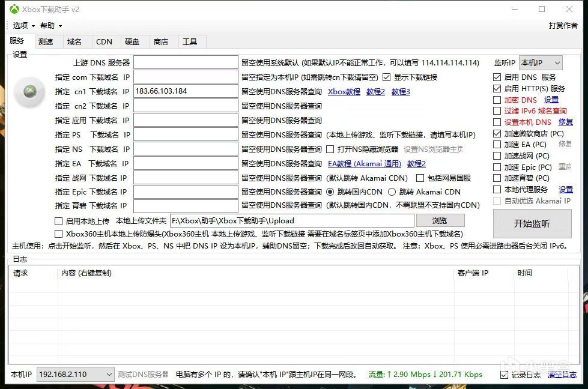Click the 指定 PS 下载域名 IP field
This screenshot has width=588, height=389.
(186, 134)
